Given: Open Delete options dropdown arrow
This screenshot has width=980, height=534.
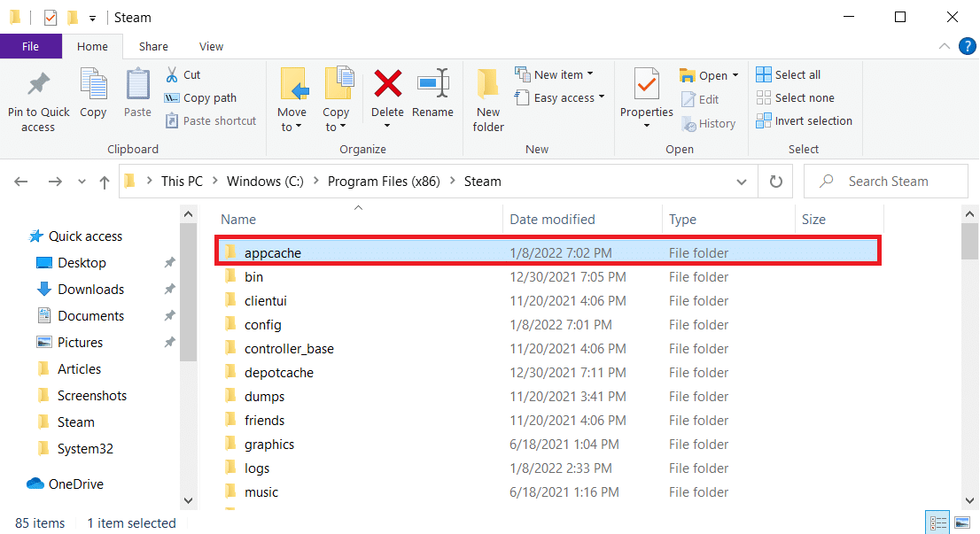Looking at the screenshot, I should [387, 127].
